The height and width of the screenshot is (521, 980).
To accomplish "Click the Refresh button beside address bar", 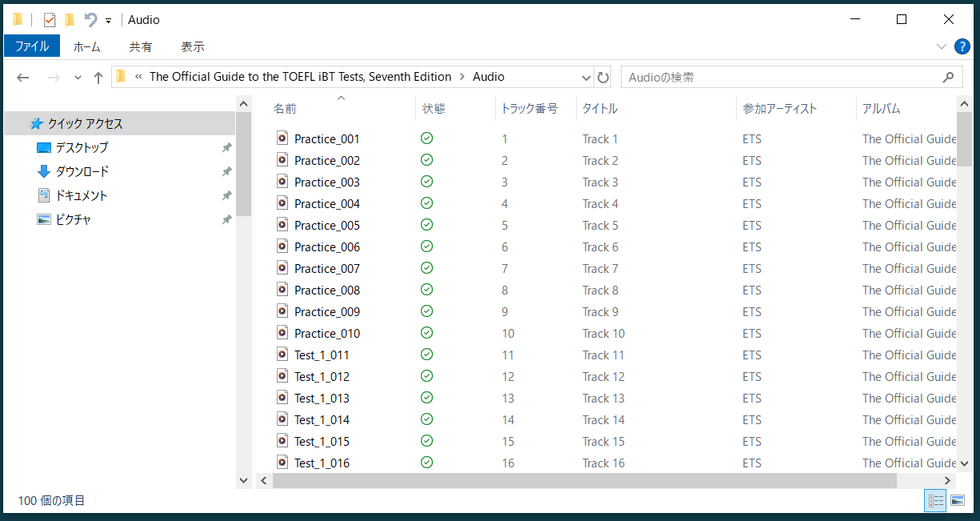I will tap(603, 78).
